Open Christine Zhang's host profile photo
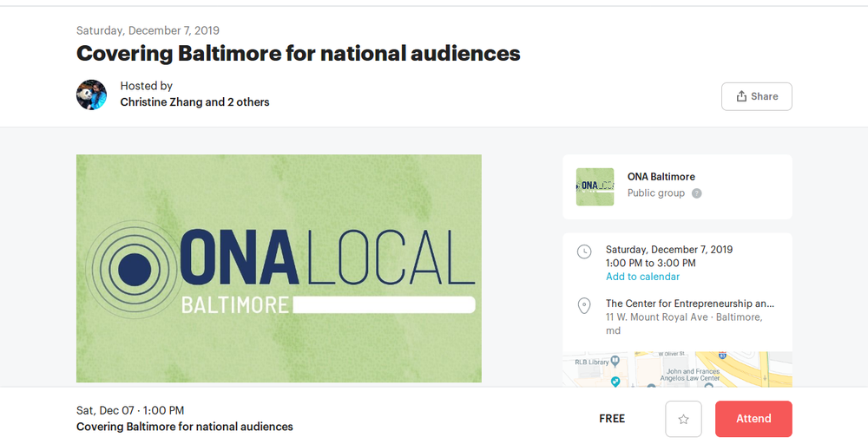Viewport: 868px width, 444px height. coord(91,95)
